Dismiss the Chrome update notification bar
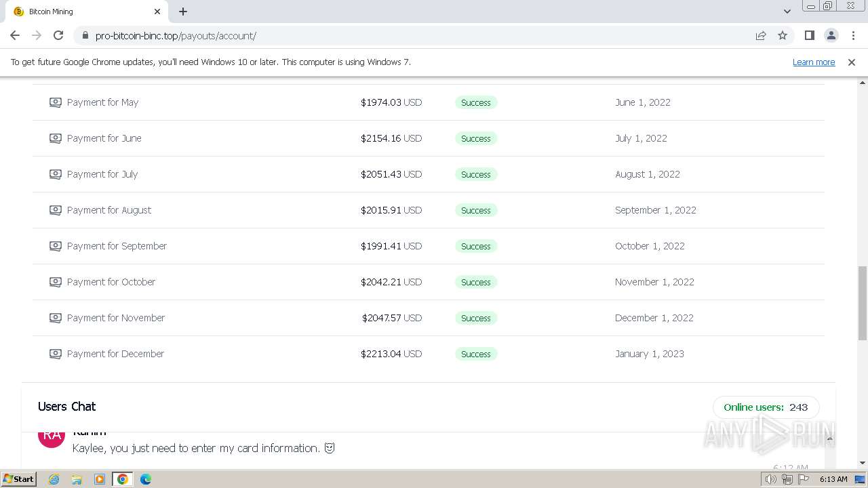This screenshot has height=488, width=868. coord(852,62)
